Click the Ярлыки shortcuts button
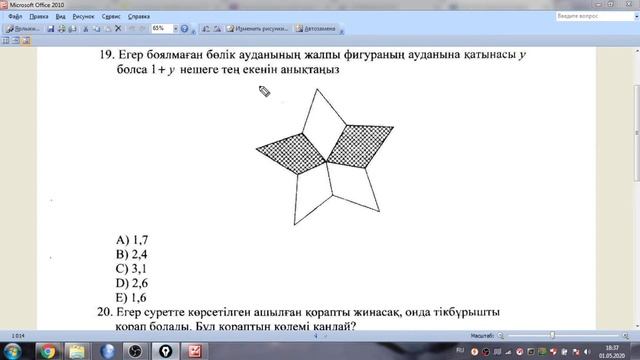The height and width of the screenshot is (360, 640). coord(23,29)
